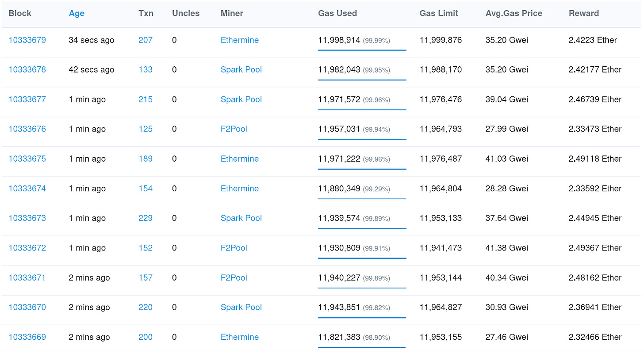Open Spark Pool miner in block 10333673 row
The height and width of the screenshot is (353, 644).
241,218
